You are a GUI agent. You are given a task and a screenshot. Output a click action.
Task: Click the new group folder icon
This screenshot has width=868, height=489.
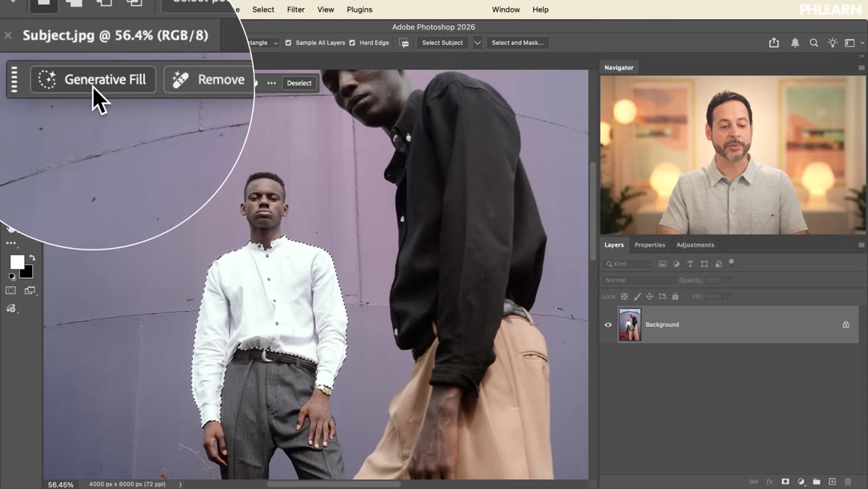[x=816, y=481]
